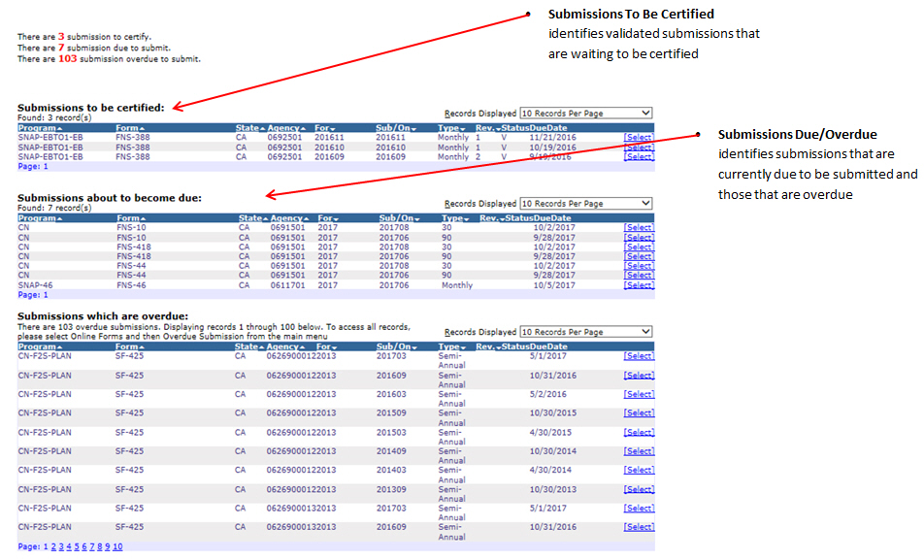Select the certified submission for 201609 revision 2

[639, 157]
